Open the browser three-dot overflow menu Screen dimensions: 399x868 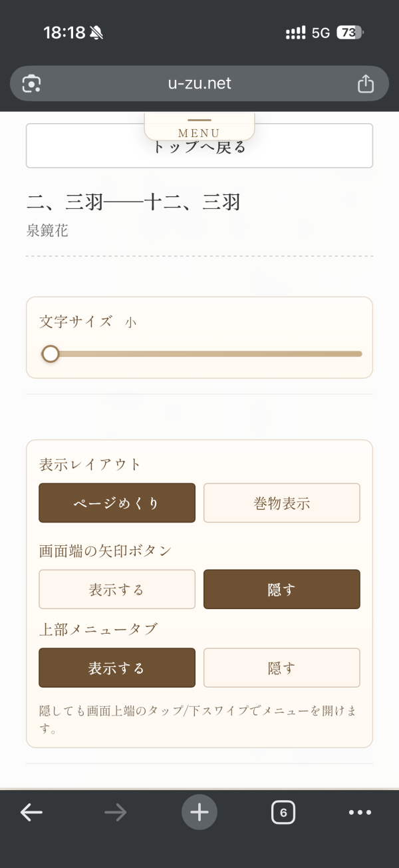360,812
